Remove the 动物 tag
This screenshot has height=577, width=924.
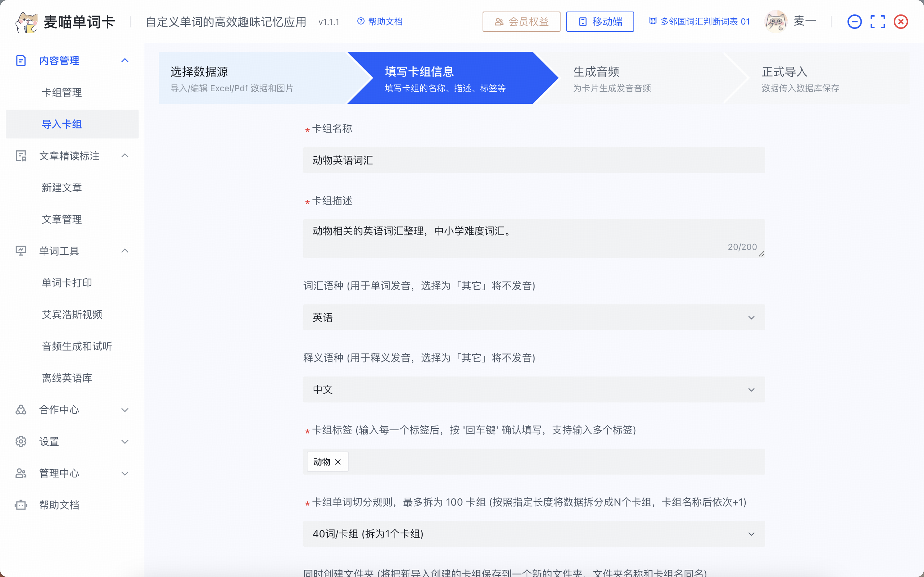(337, 461)
